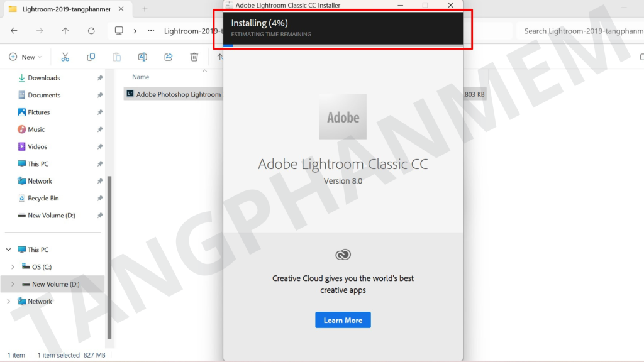
Task: Click the Learn More button
Action: pyautogui.click(x=343, y=320)
